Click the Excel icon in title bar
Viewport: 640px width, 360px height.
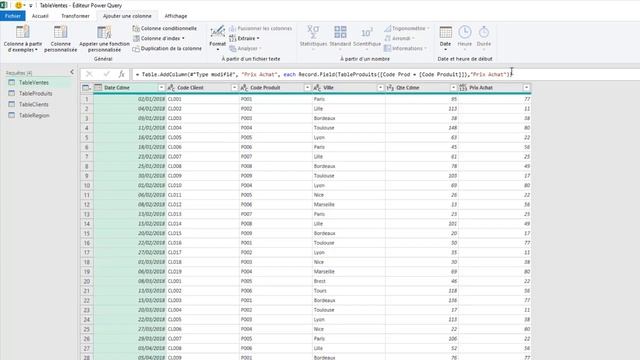(x=4, y=5)
